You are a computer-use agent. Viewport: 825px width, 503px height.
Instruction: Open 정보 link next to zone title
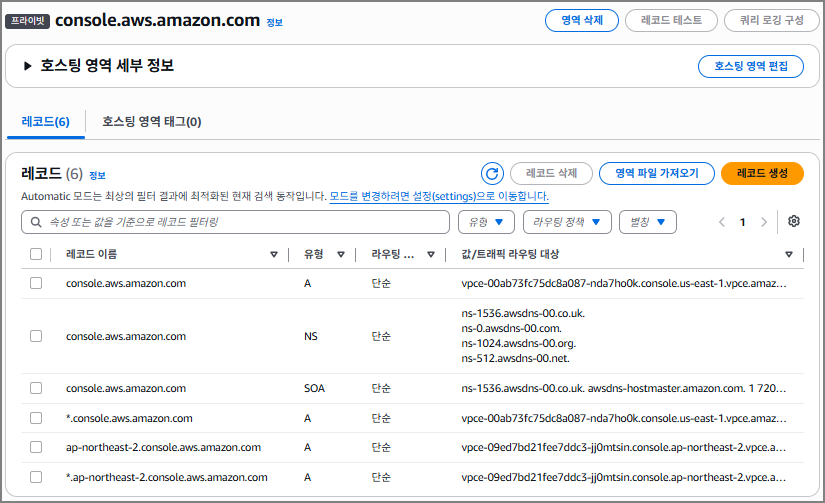click(275, 23)
